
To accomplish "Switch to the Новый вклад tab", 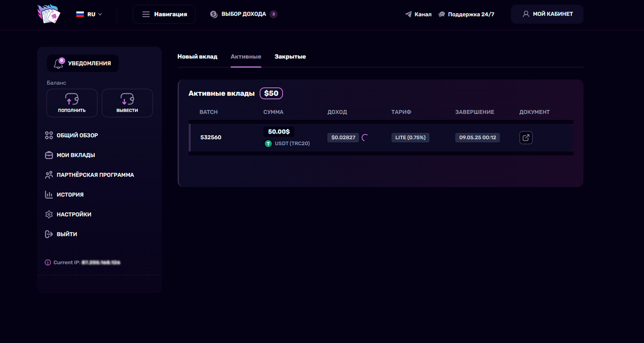I will click(x=197, y=57).
